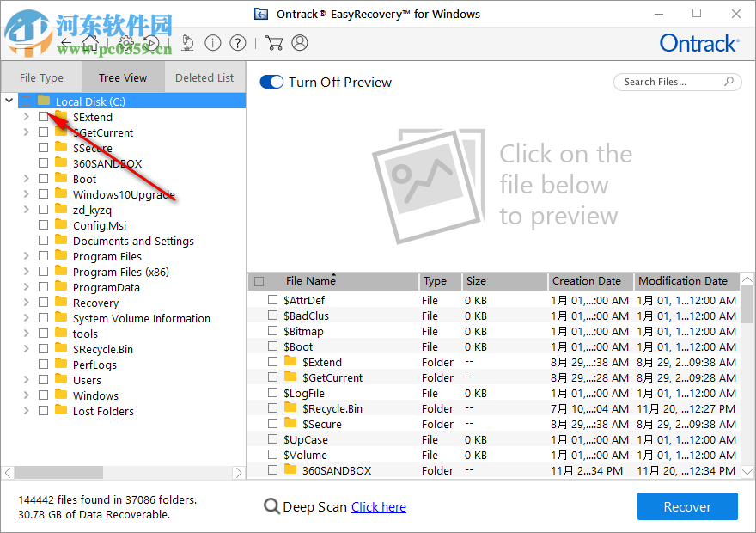Click the tree horizontal scrollbar right arrow
Screen dimensions: 756x533
(x=238, y=472)
